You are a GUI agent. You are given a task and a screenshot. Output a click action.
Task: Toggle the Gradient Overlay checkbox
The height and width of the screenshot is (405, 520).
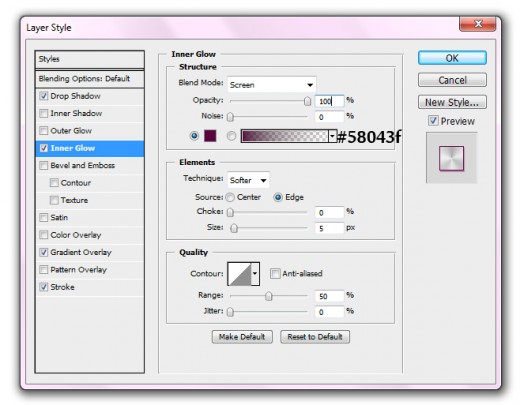[44, 252]
